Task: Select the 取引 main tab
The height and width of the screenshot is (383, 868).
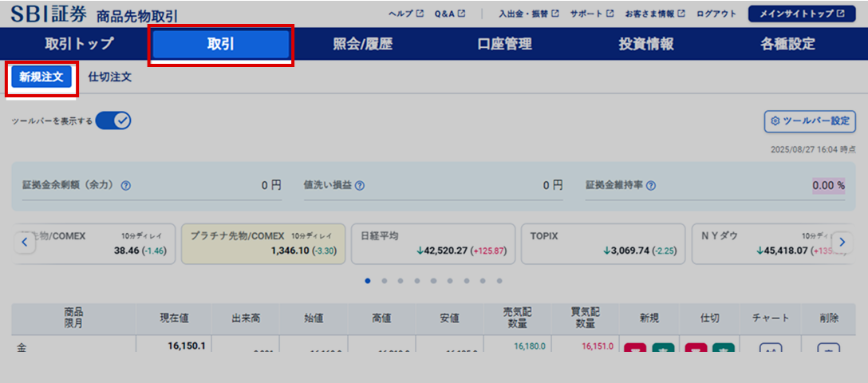Action: [221, 44]
